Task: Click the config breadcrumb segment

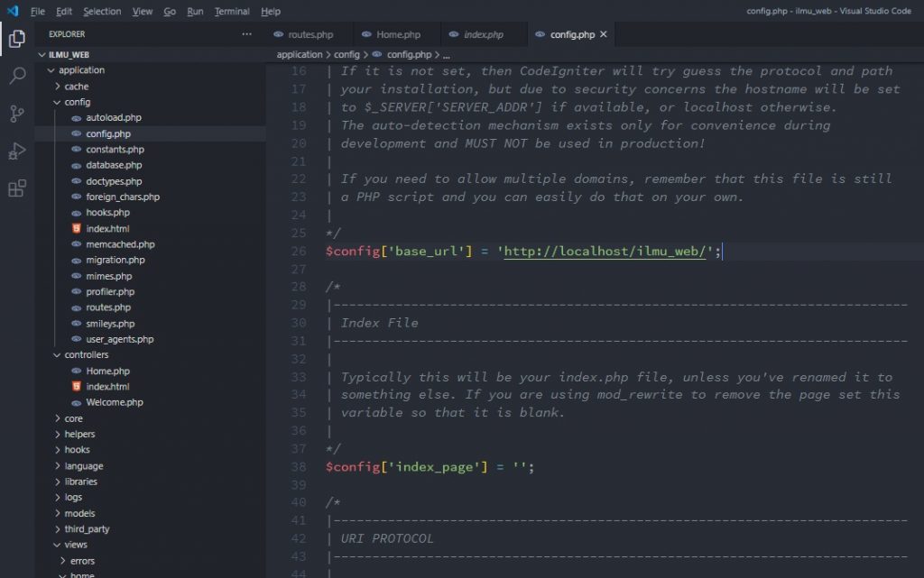Action: [x=346, y=54]
